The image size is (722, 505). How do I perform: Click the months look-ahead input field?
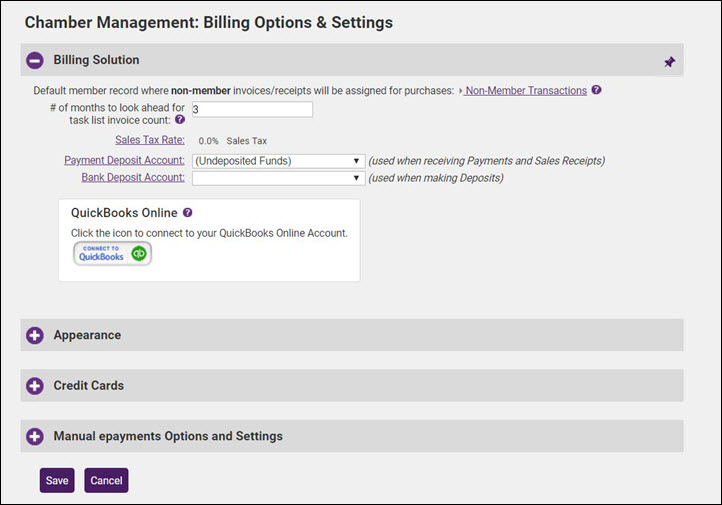251,109
